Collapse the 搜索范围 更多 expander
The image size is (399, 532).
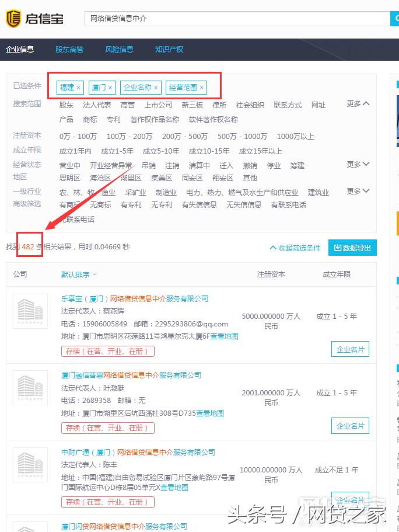358,103
